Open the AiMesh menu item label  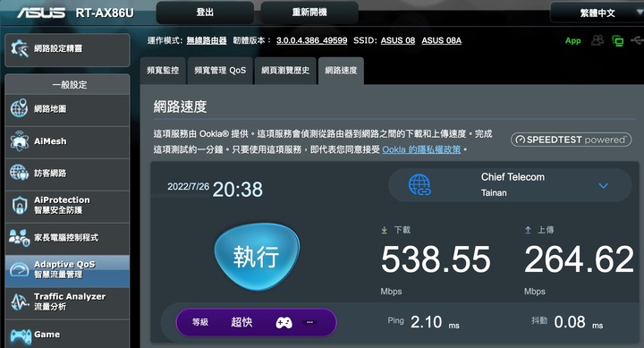coord(50,141)
